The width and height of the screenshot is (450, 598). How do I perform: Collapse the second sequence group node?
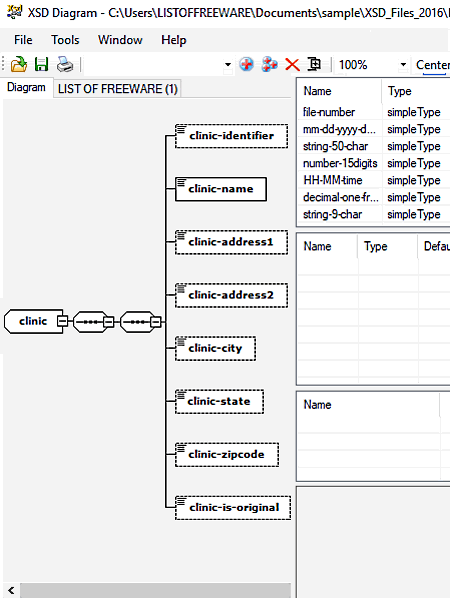155,322
